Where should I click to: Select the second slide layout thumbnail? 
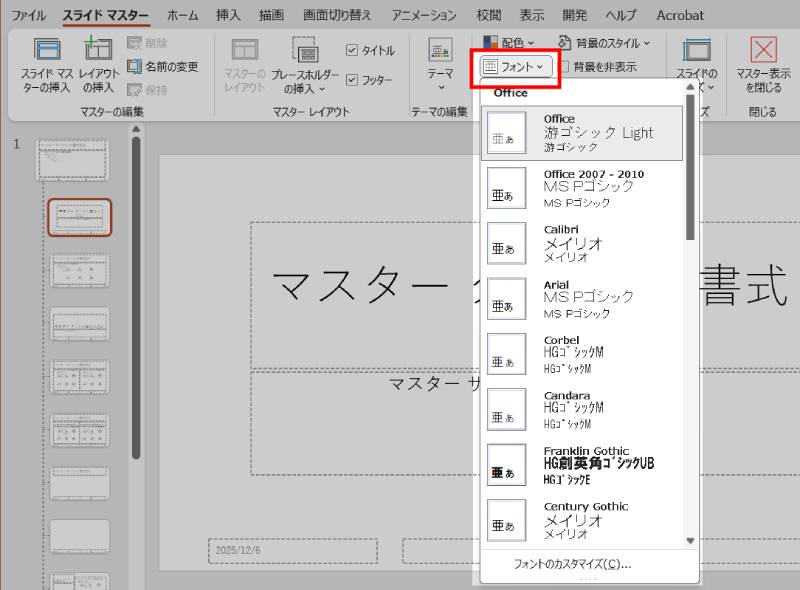click(79, 216)
